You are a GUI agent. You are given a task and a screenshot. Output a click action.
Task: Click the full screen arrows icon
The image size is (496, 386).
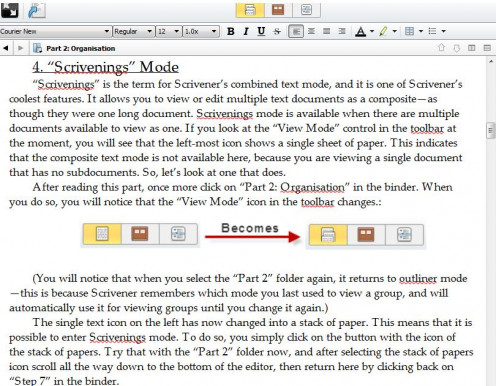click(9, 10)
